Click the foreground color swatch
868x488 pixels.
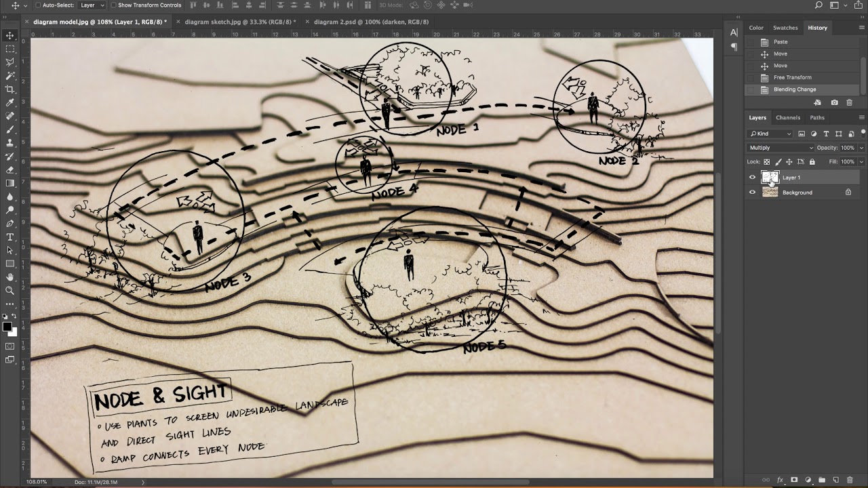point(7,327)
